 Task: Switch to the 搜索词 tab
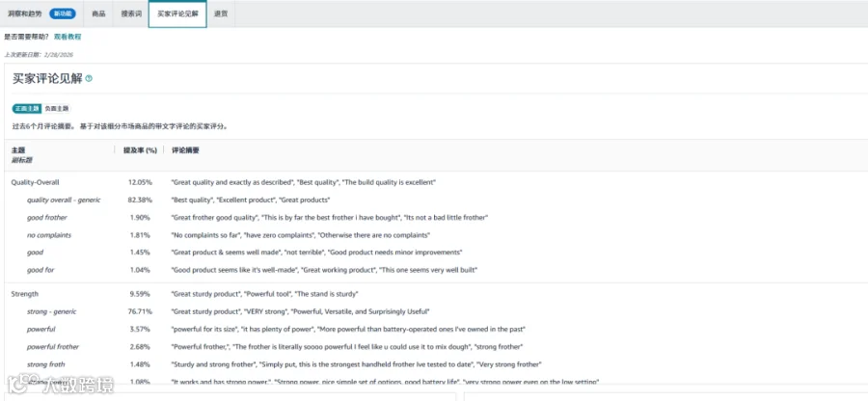click(x=131, y=13)
